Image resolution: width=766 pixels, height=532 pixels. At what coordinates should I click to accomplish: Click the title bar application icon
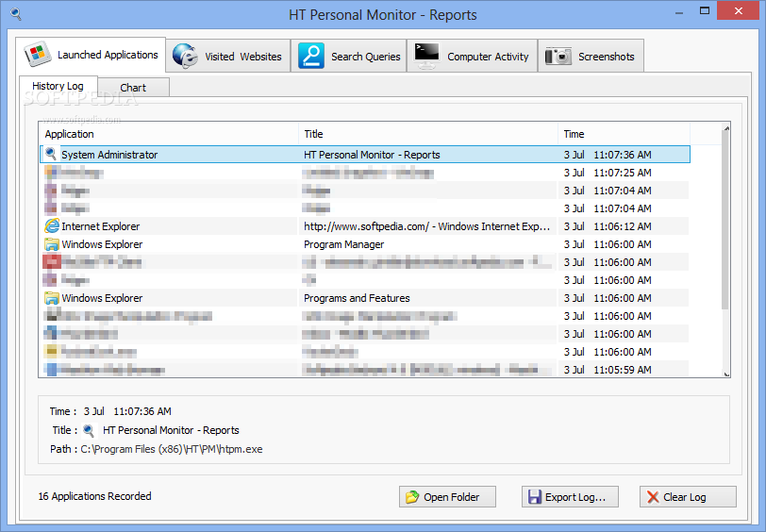pyautogui.click(x=16, y=14)
